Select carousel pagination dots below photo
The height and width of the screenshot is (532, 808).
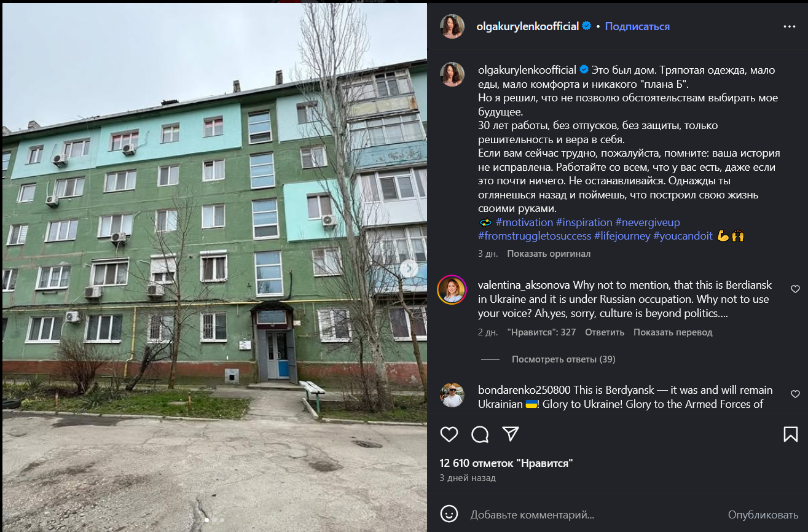tap(213, 520)
